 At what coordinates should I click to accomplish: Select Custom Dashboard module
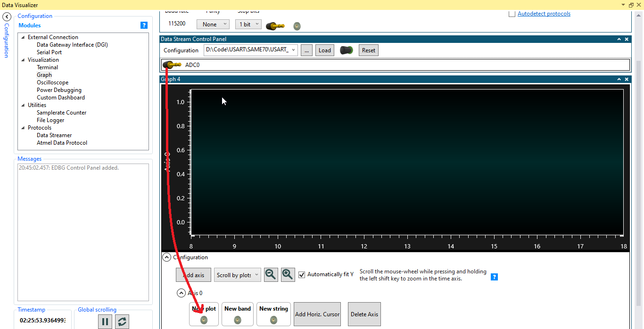click(61, 98)
